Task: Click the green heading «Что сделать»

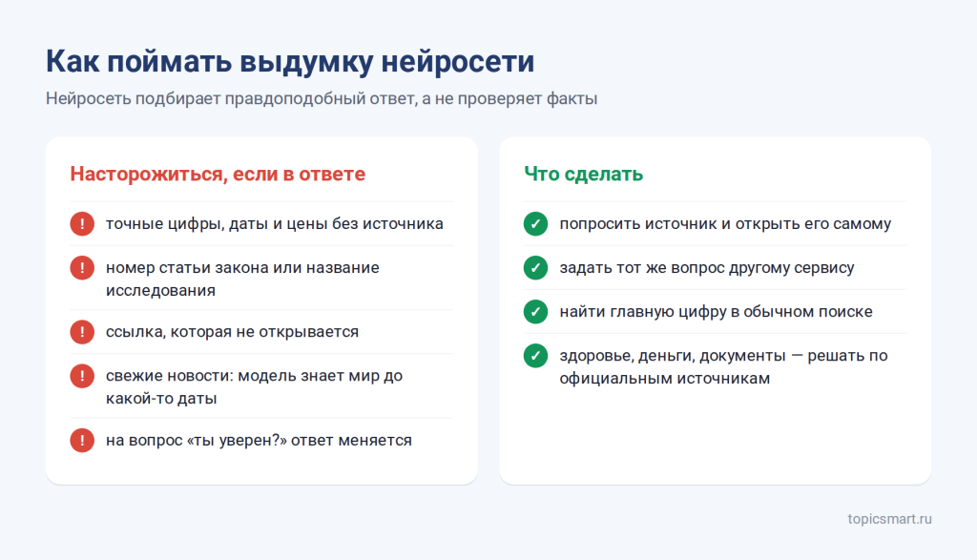Action: 583,174
